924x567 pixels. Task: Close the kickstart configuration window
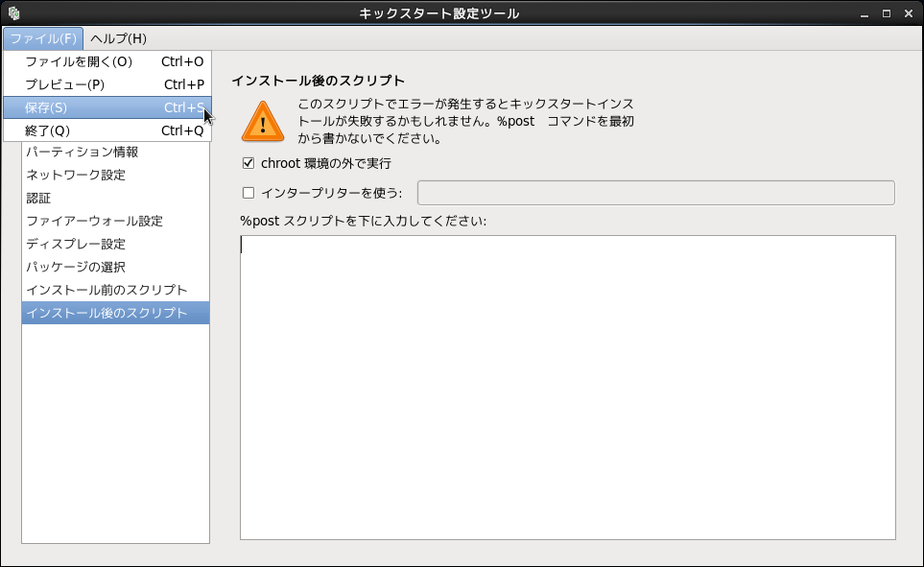coord(908,13)
